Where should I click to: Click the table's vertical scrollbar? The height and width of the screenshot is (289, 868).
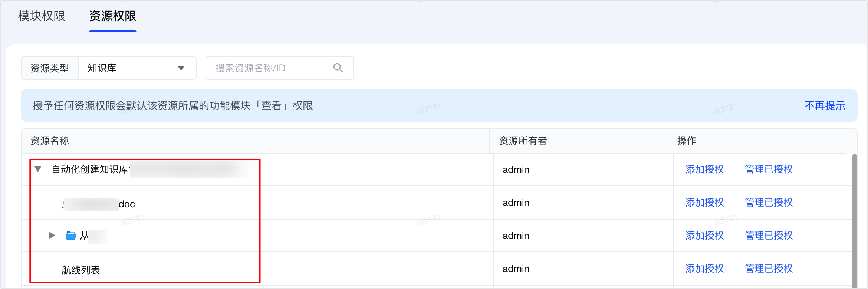click(855, 221)
